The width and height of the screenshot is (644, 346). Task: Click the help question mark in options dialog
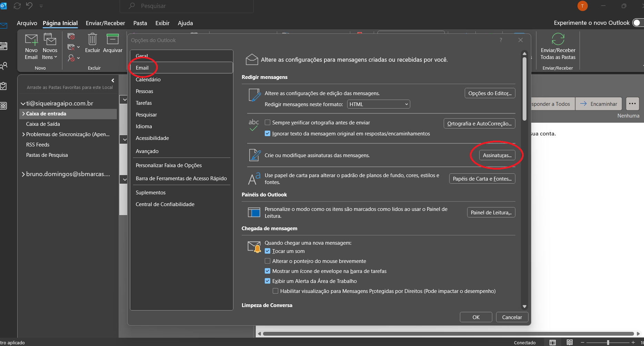tap(501, 40)
